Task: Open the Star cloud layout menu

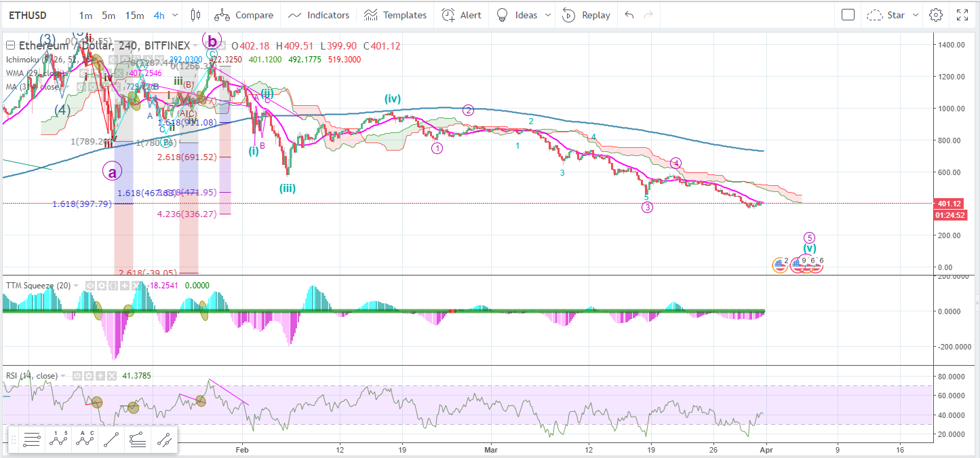Action: [887, 15]
